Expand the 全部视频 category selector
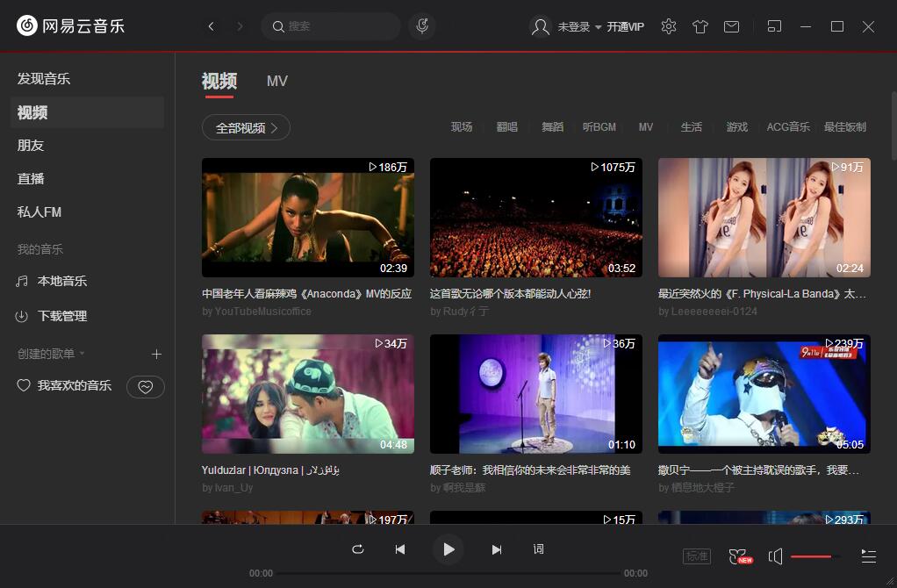897x588 pixels. point(246,127)
